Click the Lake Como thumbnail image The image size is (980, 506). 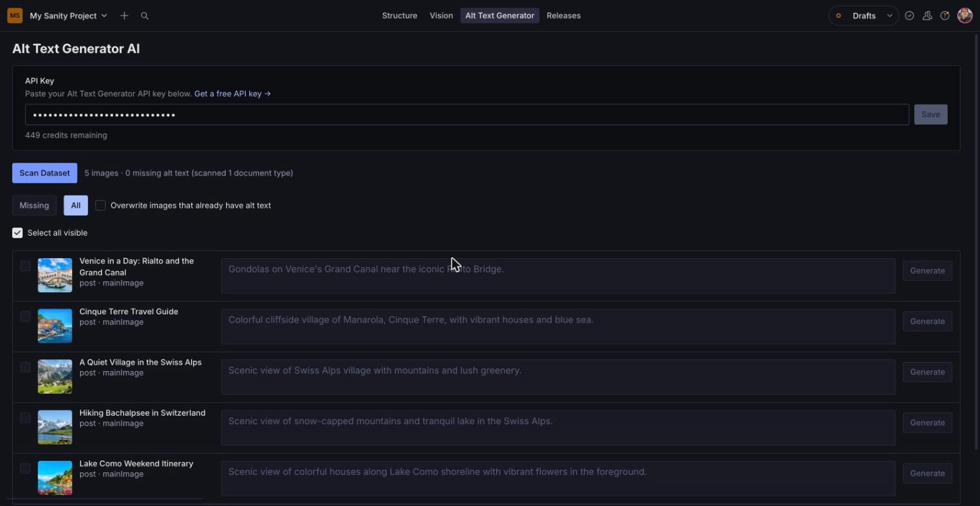[x=55, y=478]
